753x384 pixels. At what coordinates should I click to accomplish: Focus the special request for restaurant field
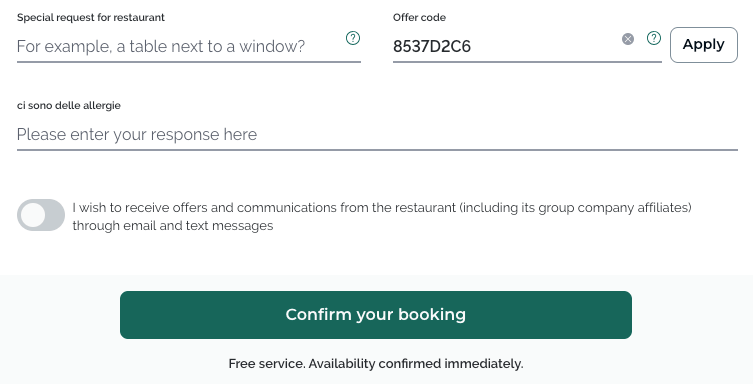[180, 47]
